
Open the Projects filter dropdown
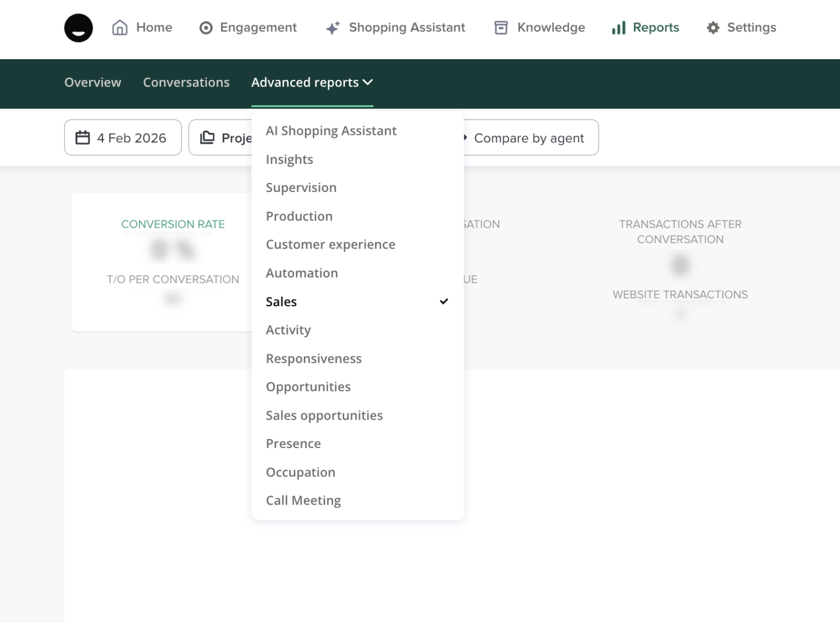[x=220, y=138]
